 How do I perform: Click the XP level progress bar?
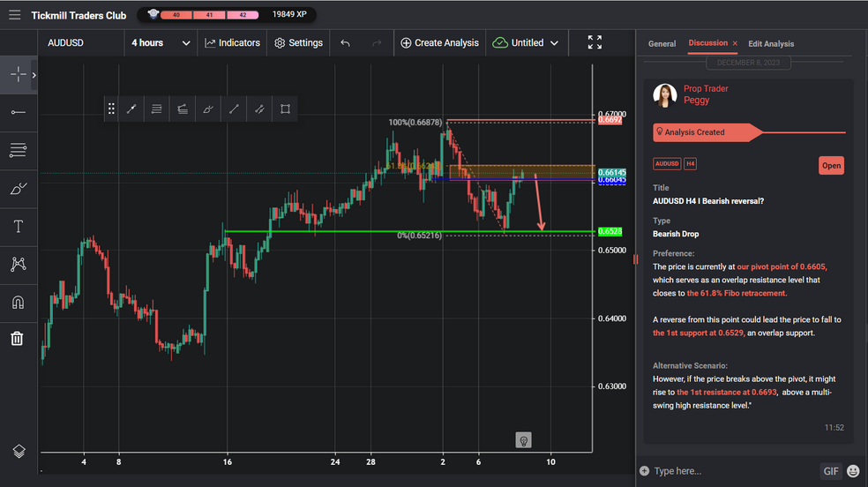coord(209,15)
